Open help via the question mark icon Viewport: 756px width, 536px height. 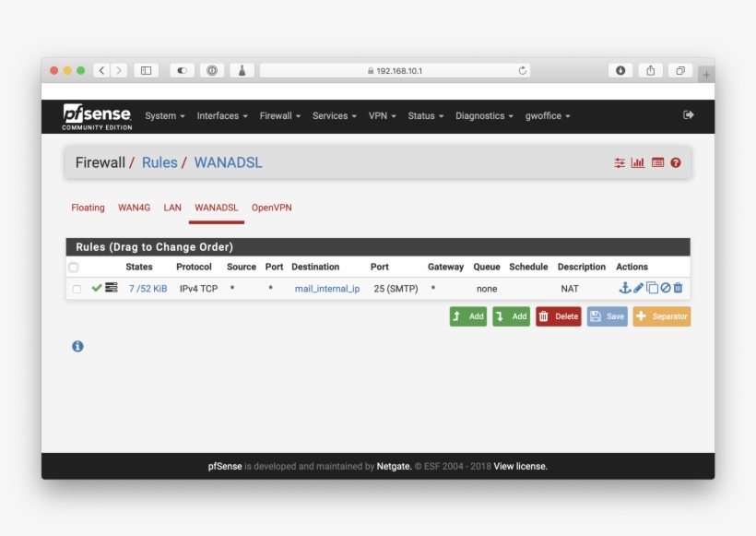pos(676,162)
